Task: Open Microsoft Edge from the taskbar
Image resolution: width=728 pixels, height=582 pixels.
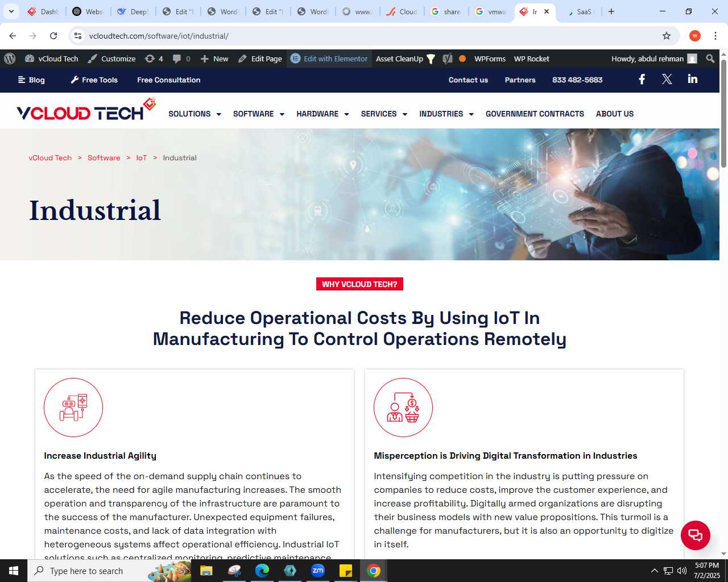Action: point(262,571)
